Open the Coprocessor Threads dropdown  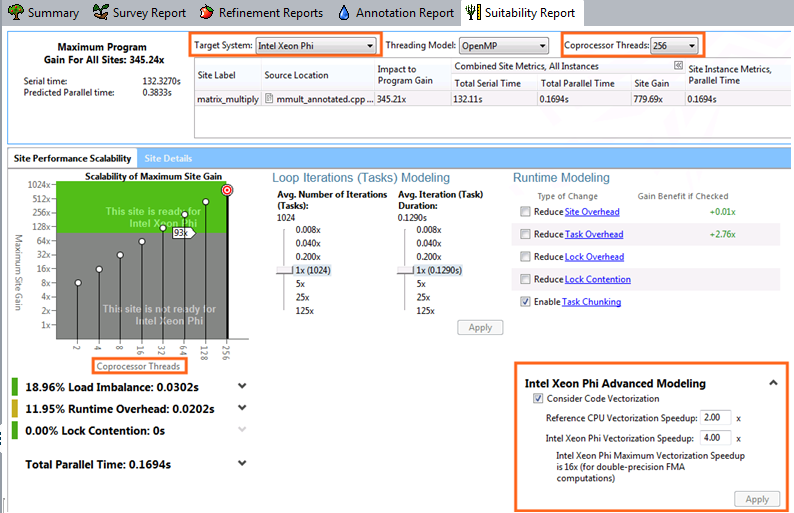674,46
